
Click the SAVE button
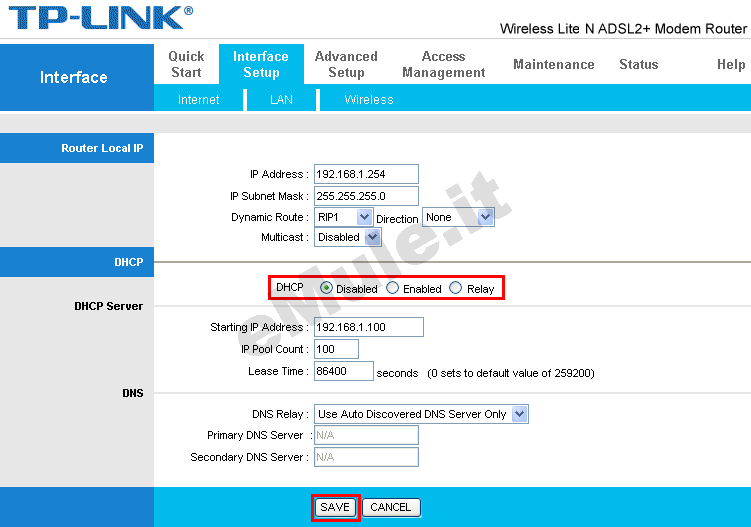click(x=335, y=507)
